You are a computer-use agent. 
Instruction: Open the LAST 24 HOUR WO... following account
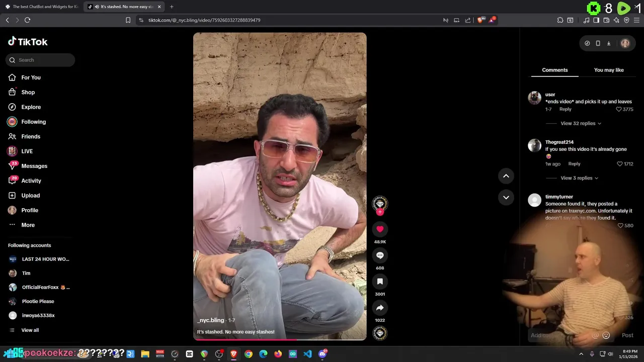39,259
